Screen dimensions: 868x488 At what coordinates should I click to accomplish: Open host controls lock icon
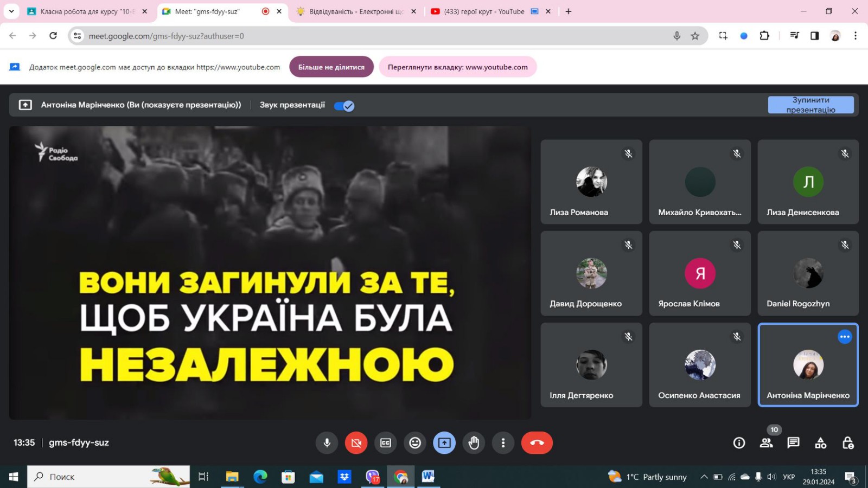click(x=847, y=443)
